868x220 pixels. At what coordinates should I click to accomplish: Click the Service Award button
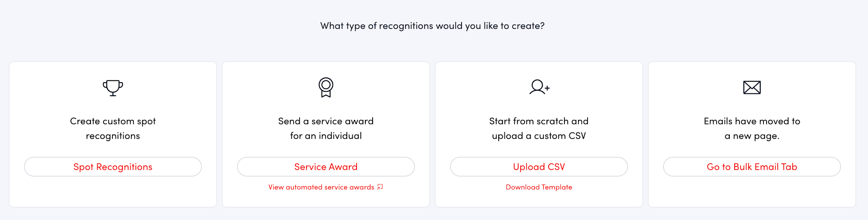tap(326, 166)
